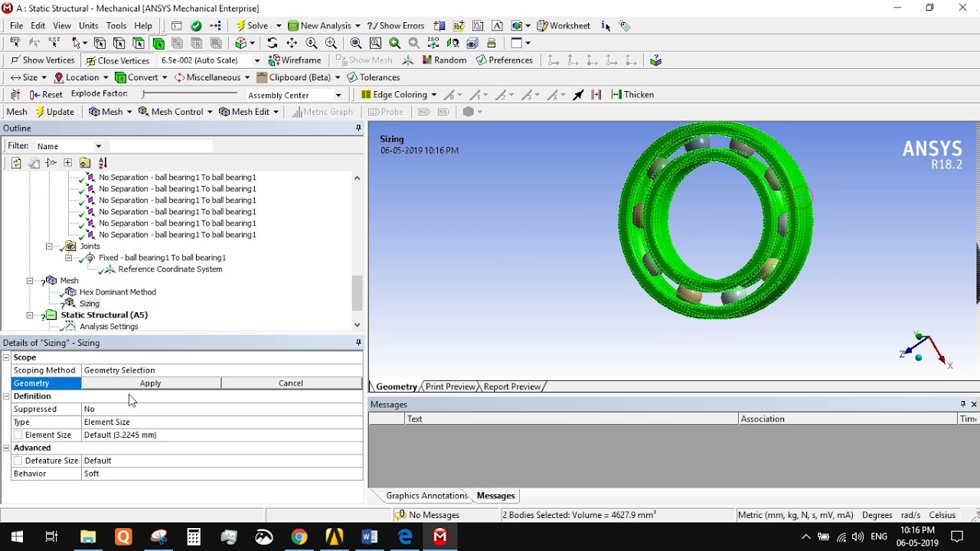Click the triad coordinate axes icon near Random

408,60
